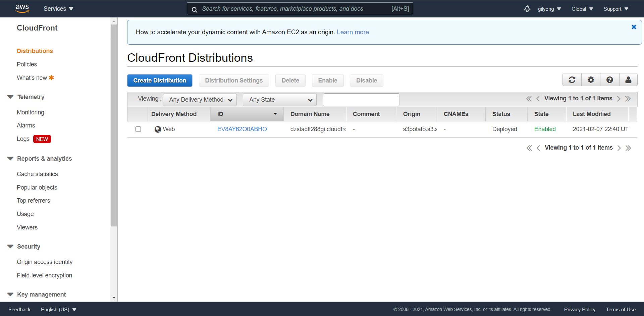Image resolution: width=644 pixels, height=316 pixels.
Task: Go to previous page in top pager
Action: pyautogui.click(x=538, y=99)
